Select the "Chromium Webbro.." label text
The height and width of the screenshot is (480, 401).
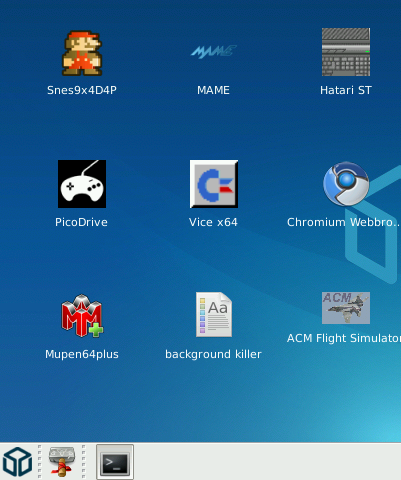tap(344, 222)
